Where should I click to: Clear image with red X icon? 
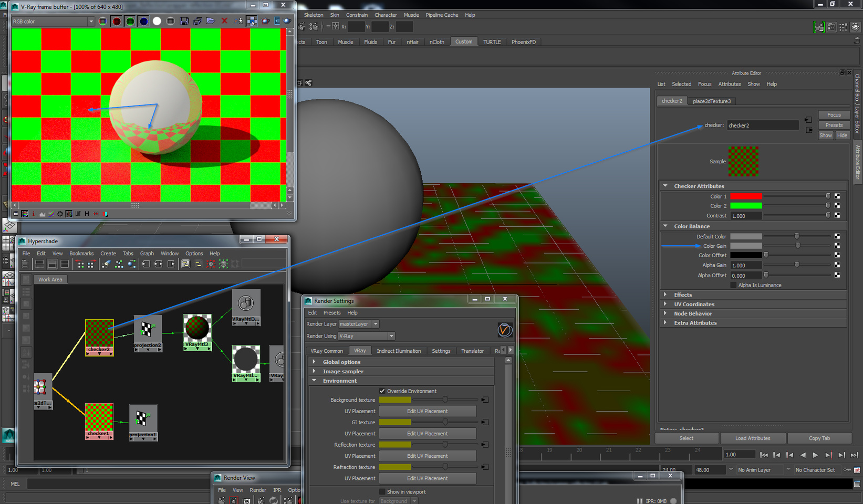pos(224,22)
